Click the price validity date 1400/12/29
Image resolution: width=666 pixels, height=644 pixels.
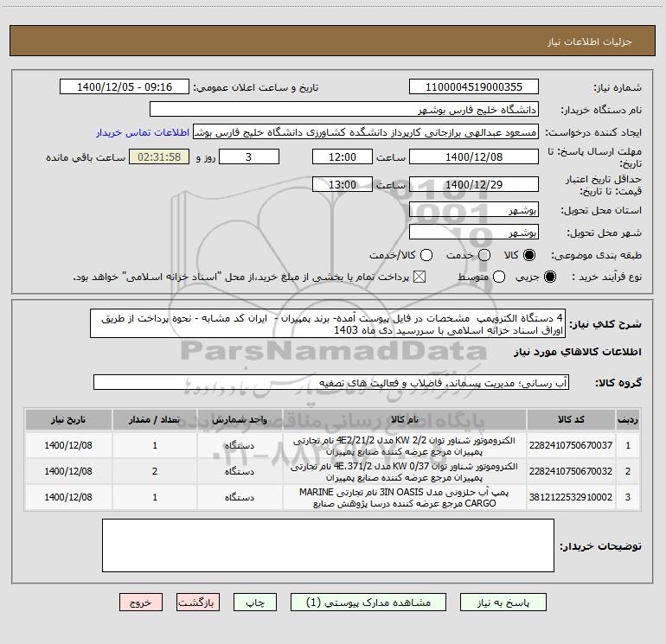pos(474,184)
